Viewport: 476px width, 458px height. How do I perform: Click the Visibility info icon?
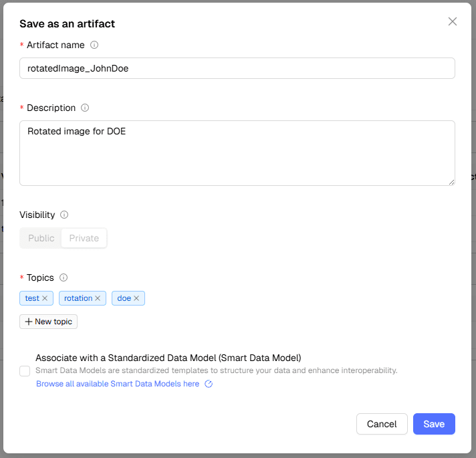pyautogui.click(x=64, y=215)
